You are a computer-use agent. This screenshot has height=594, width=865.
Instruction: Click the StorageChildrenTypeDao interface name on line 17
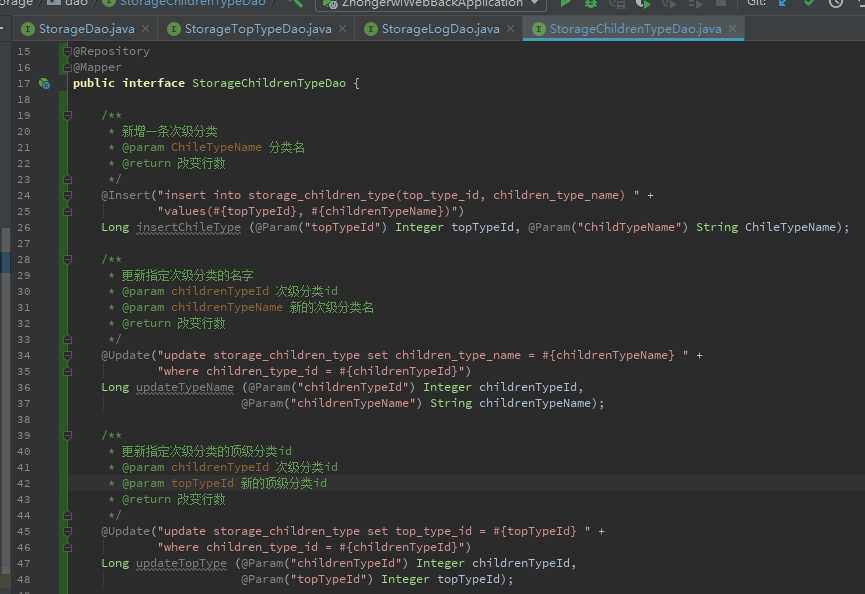pos(269,83)
